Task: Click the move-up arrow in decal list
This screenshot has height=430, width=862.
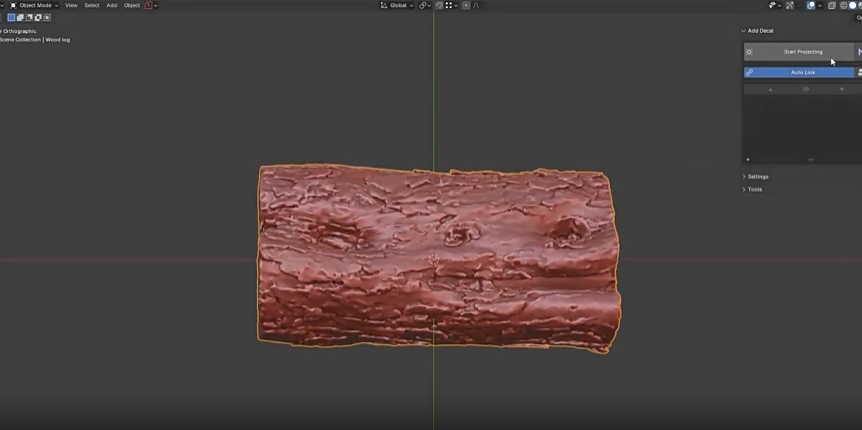Action: [770, 89]
